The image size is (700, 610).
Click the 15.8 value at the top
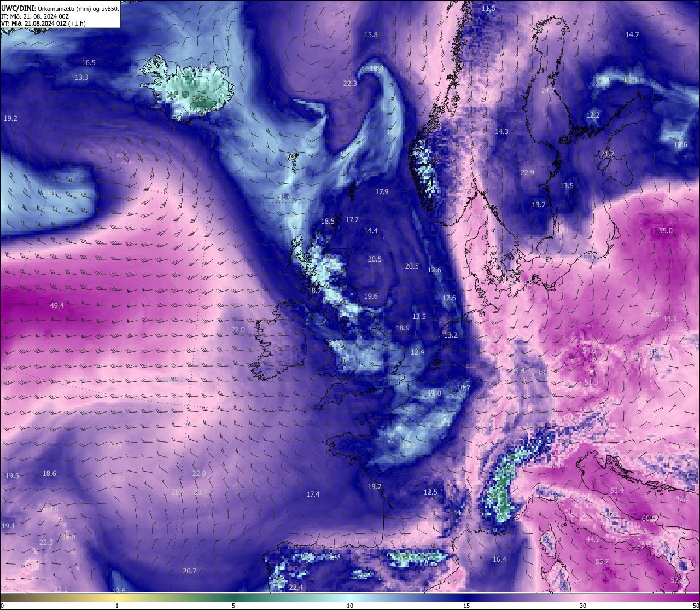[371, 35]
